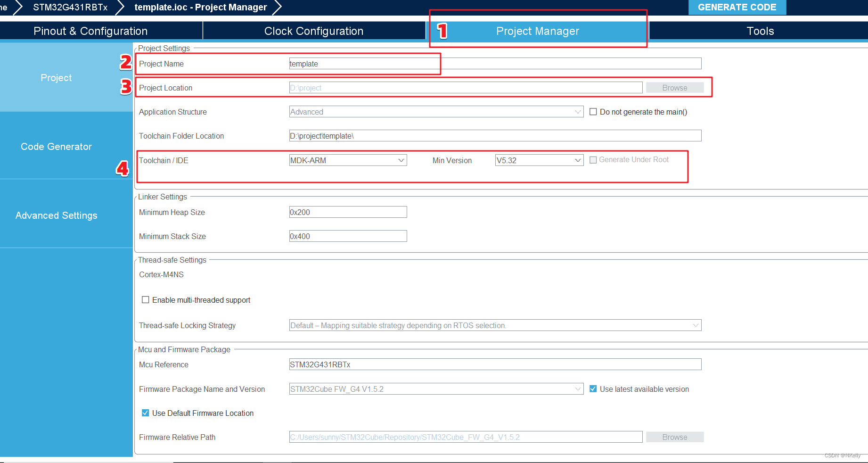
Task: Open Firmware Package Name and Version dropdown
Action: tap(436, 389)
